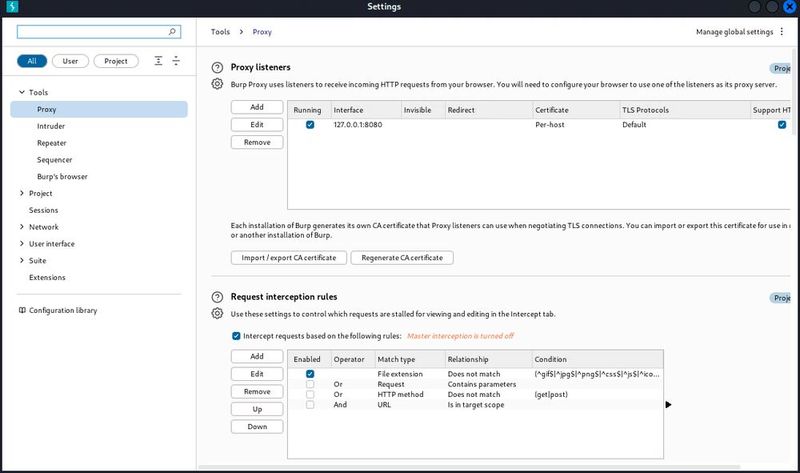The image size is (800, 473).
Task: Select the User filter tab
Action: click(70, 61)
